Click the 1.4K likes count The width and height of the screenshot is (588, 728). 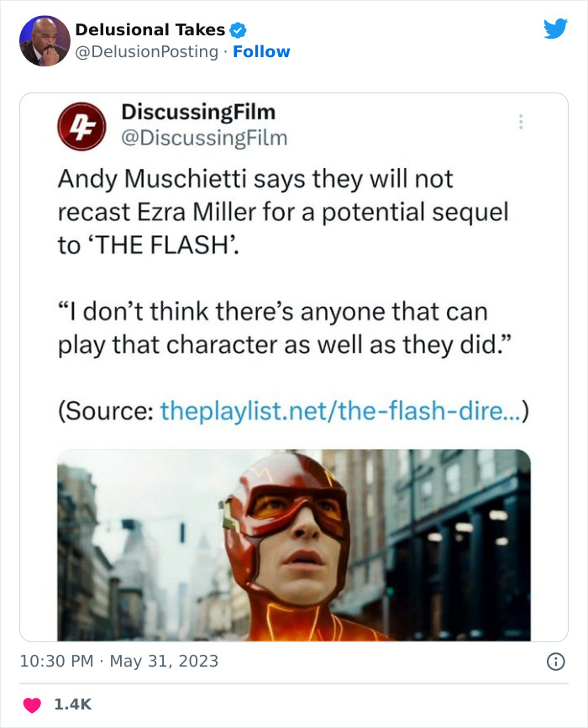tap(72, 705)
